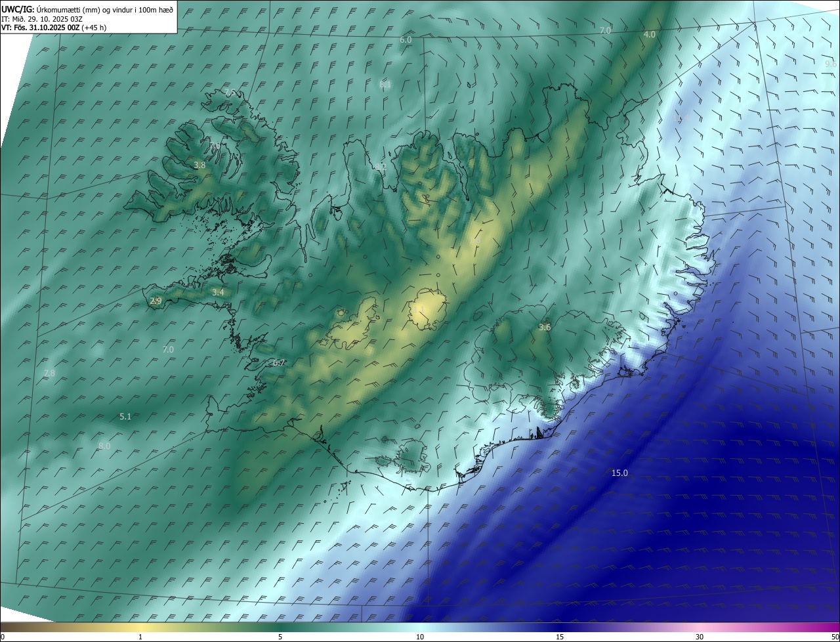Click the "UWC/IG: Úrkomumætti (mm)" title line
Screen dimensions: 840x642
coord(87,10)
